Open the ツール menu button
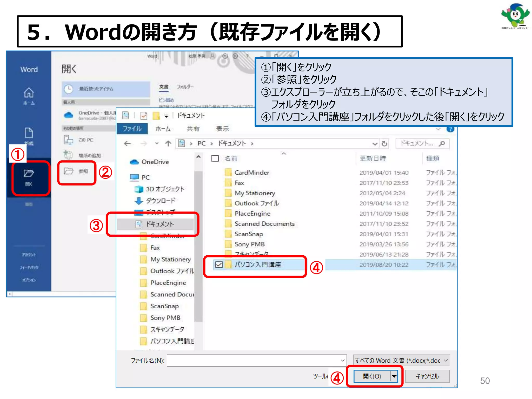This screenshot has height=399, width=532. click(321, 376)
